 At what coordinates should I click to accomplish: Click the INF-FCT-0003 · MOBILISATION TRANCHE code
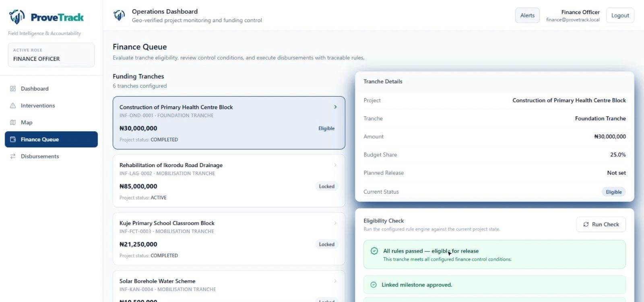[167, 232]
